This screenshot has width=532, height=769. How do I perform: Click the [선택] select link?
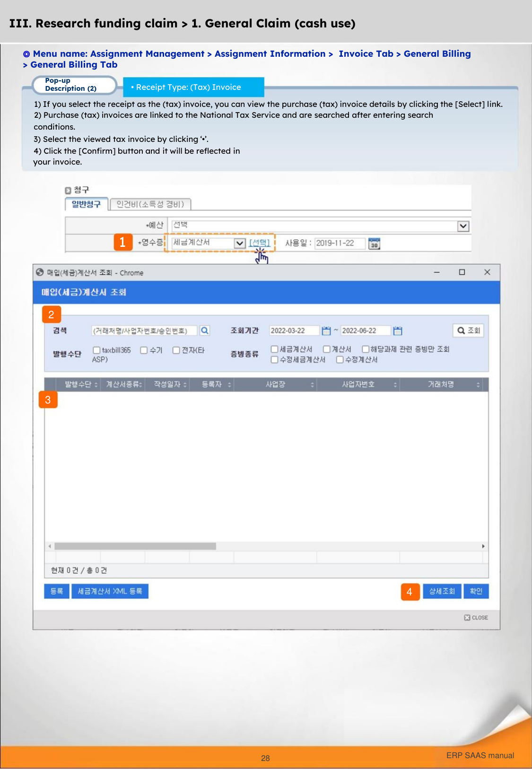coord(260,243)
